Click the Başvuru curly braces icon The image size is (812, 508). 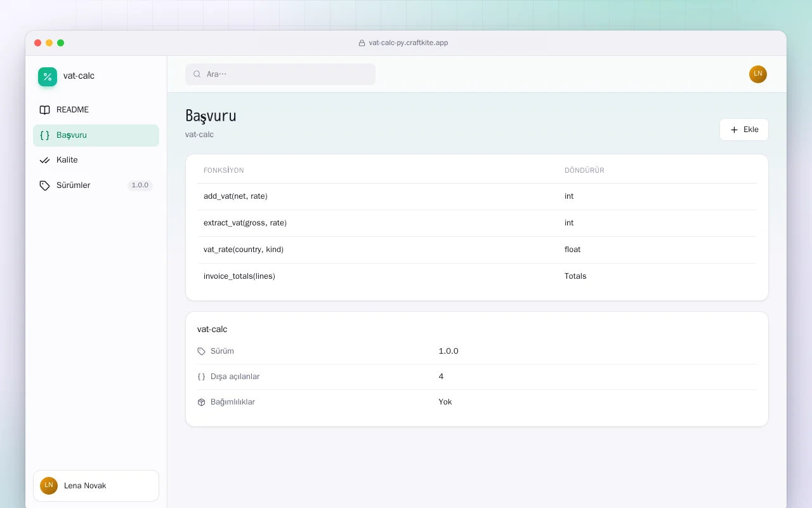[x=44, y=135]
